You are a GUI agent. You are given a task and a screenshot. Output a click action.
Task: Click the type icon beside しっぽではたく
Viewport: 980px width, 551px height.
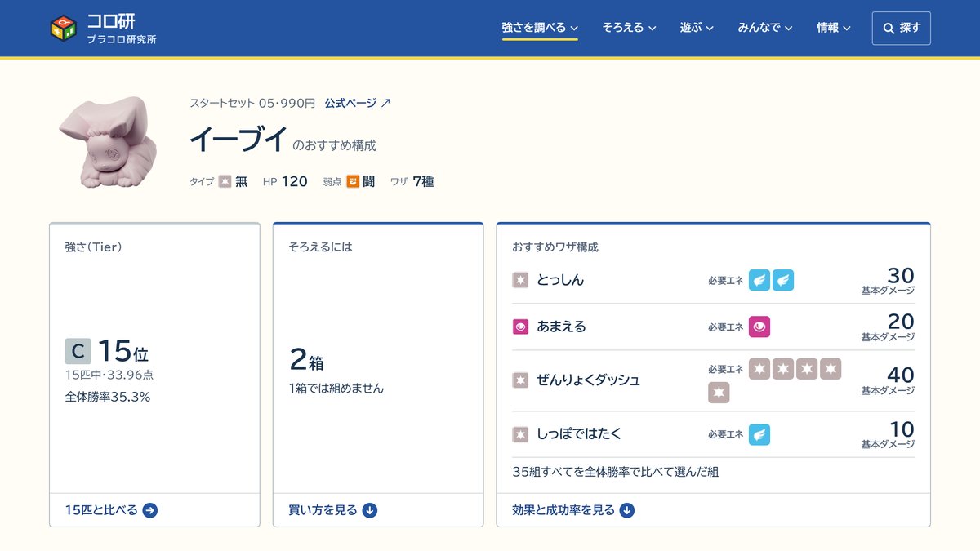(520, 434)
